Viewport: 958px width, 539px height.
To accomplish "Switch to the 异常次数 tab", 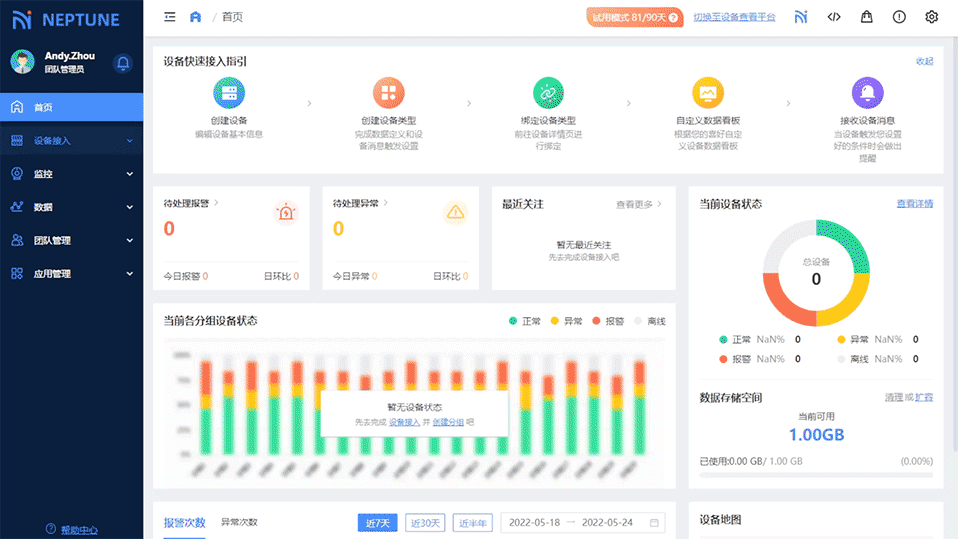I will click(x=239, y=522).
